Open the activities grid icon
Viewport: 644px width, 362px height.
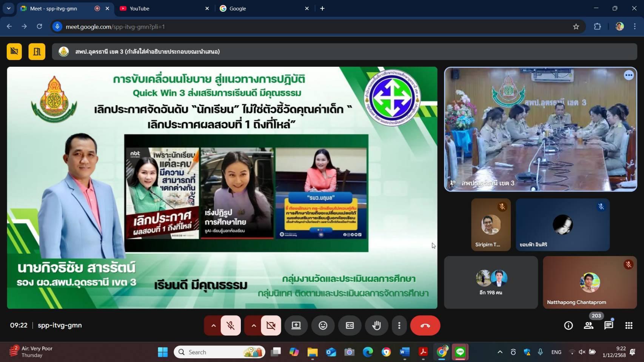(x=629, y=325)
